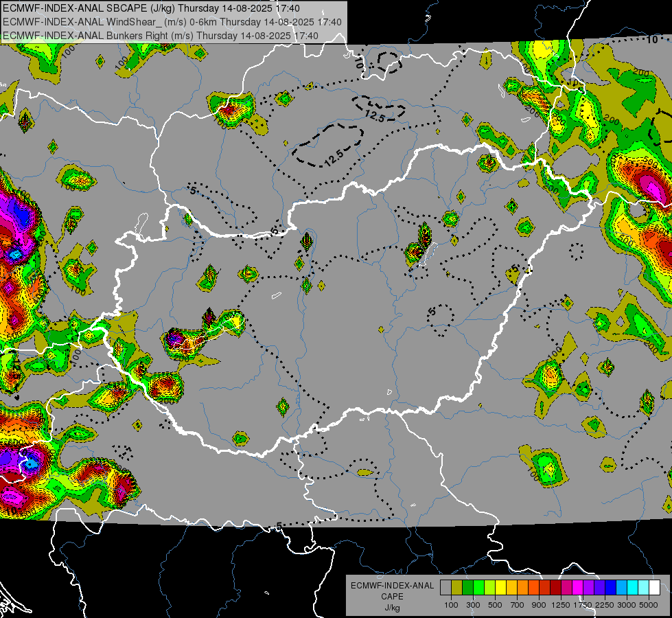Select the dark red swatch in legend

pos(556,588)
